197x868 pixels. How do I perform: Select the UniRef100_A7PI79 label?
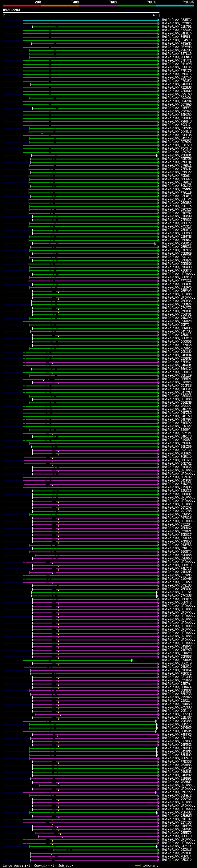pos(176,71)
